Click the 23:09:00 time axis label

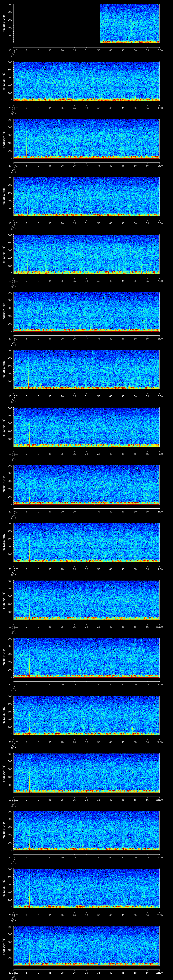pyautogui.click(x=13, y=50)
